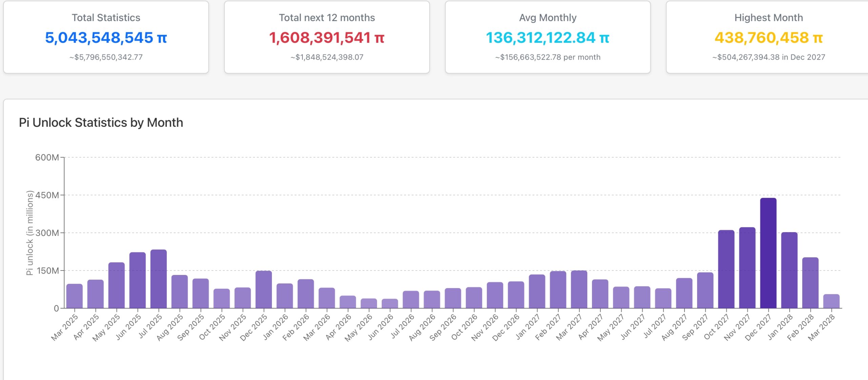The image size is (868, 380).
Task: Click the Dec 2027 tallest bar
Action: pos(768,253)
